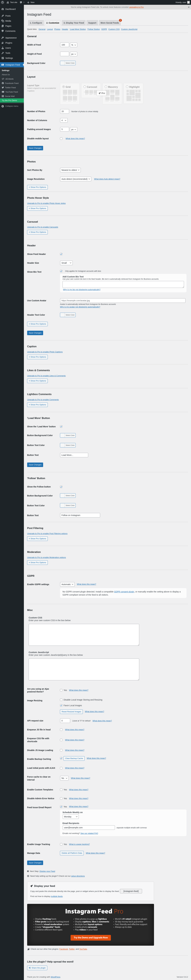Image resolution: width=191 pixels, height=980 pixels.
Task: Click the oEmbeds code icon
Action: tap(3, 79)
